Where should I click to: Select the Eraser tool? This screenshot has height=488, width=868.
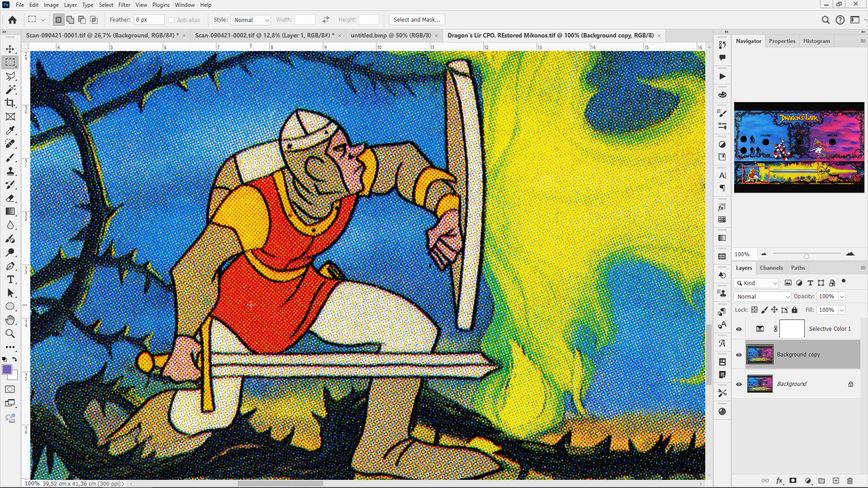pos(10,198)
